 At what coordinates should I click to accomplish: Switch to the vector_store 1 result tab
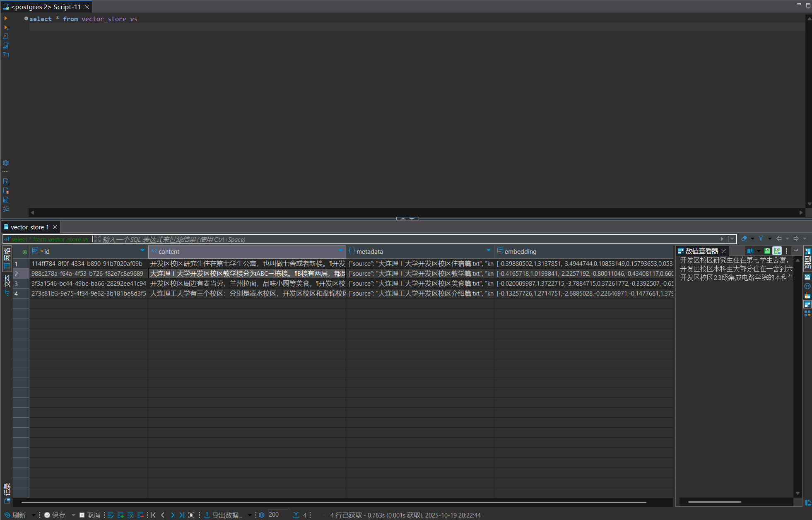click(x=29, y=227)
